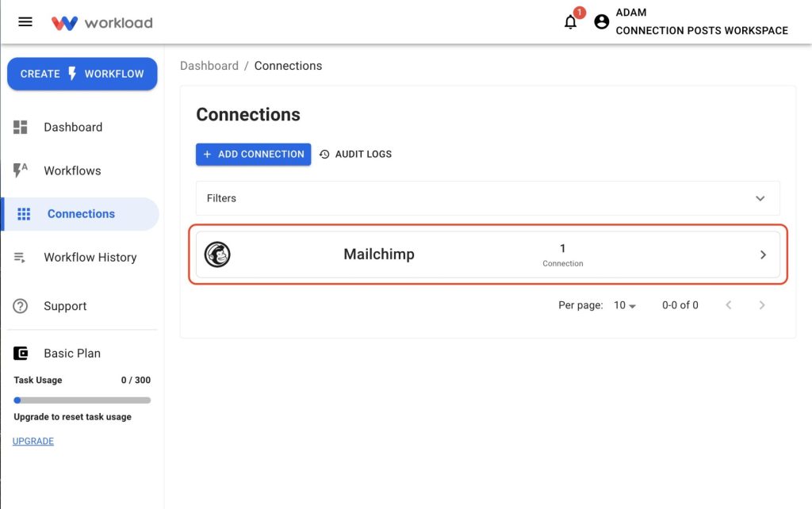Click 'Upgrade to reset task usage' text
This screenshot has height=509, width=812.
click(x=72, y=417)
